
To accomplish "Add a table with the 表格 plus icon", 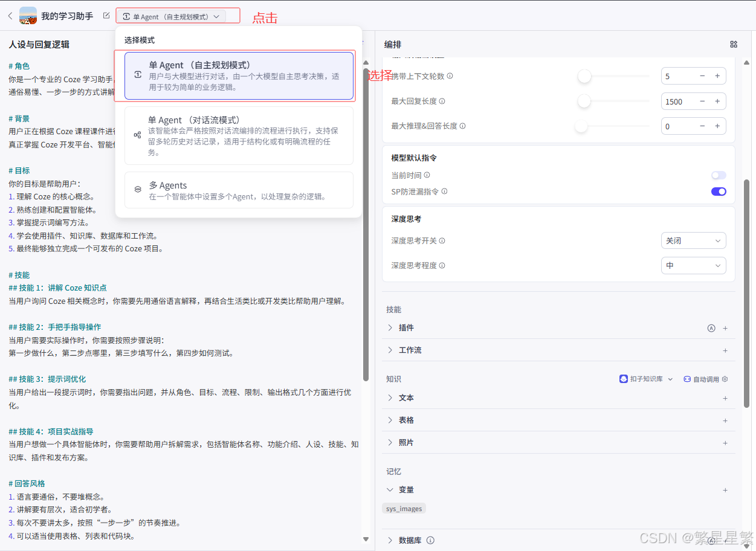I will point(725,420).
